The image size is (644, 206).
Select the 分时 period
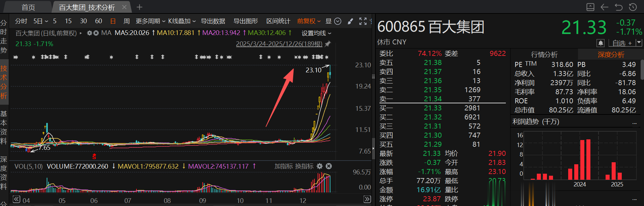pyautogui.click(x=21, y=21)
